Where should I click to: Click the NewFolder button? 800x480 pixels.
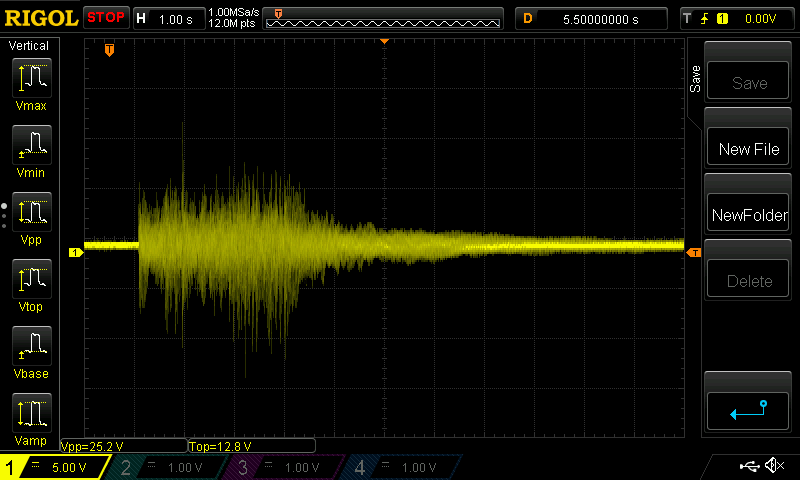pyautogui.click(x=748, y=212)
